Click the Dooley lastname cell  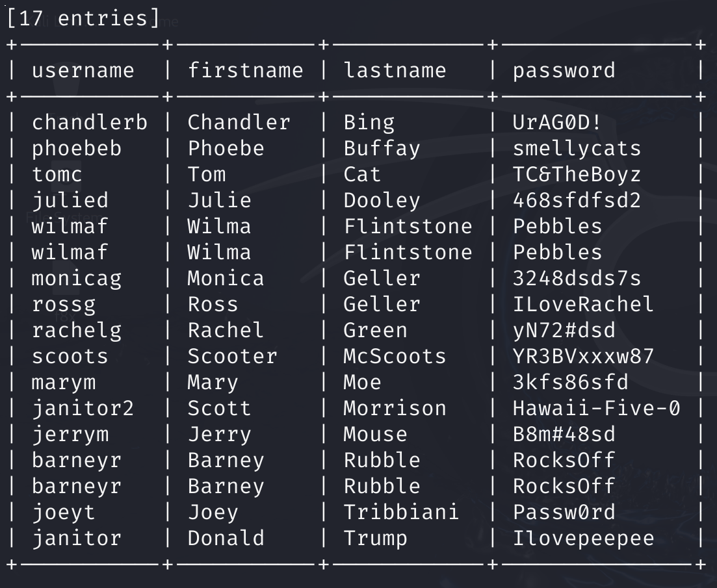point(382,201)
